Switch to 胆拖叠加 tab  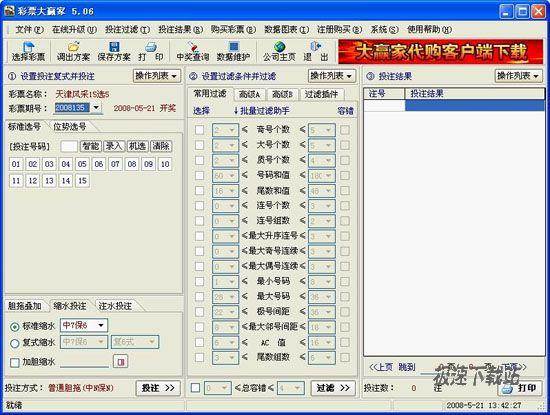[x=25, y=306]
